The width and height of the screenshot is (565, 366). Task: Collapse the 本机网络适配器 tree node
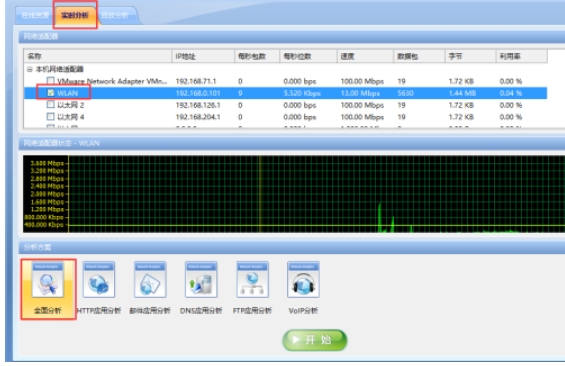pyautogui.click(x=30, y=69)
